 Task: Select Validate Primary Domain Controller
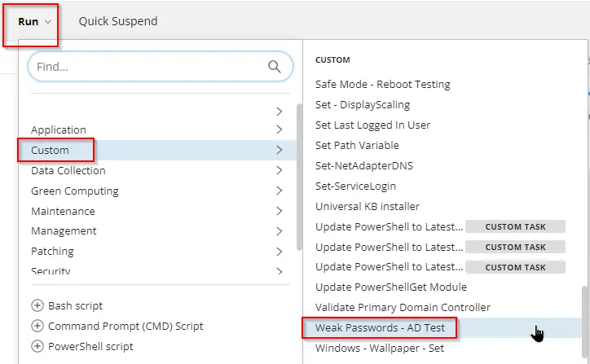(x=403, y=307)
